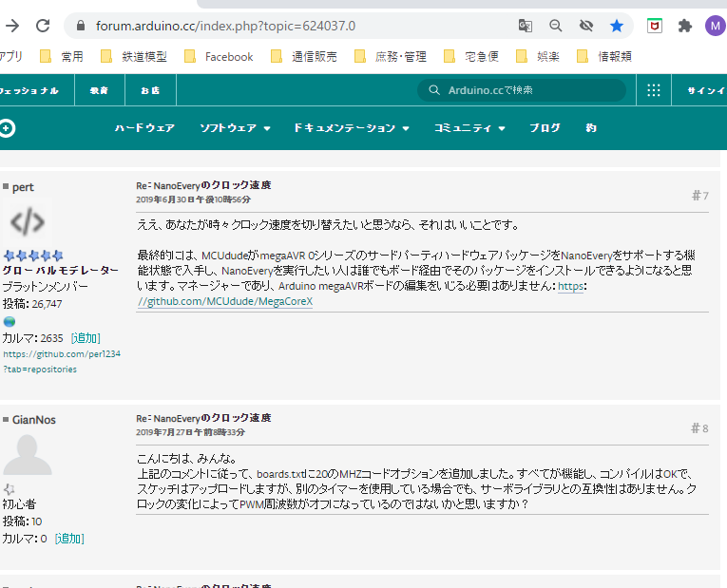Click the グローバルモデレーター title text

[x=60, y=270]
